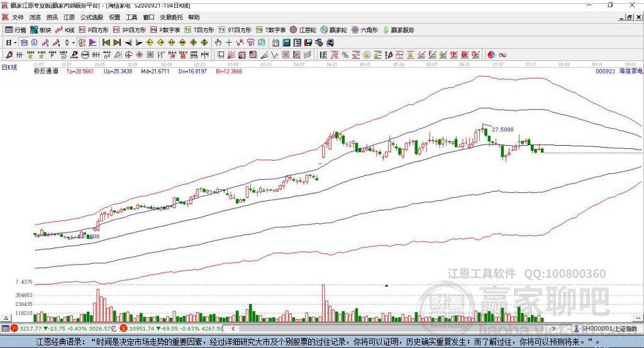
Task: Select the Gann fan lines icon
Action: (231, 55)
